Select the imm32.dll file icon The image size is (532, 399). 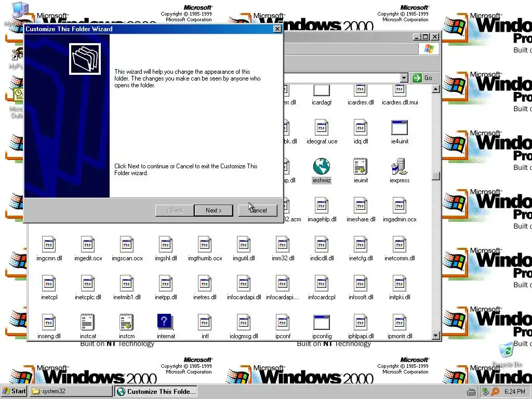pyautogui.click(x=283, y=244)
